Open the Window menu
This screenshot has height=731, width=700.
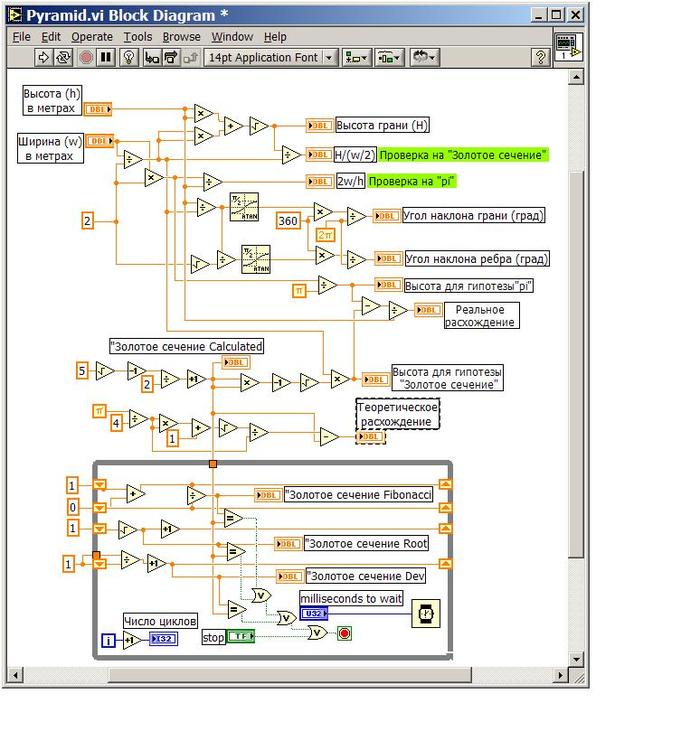[232, 37]
